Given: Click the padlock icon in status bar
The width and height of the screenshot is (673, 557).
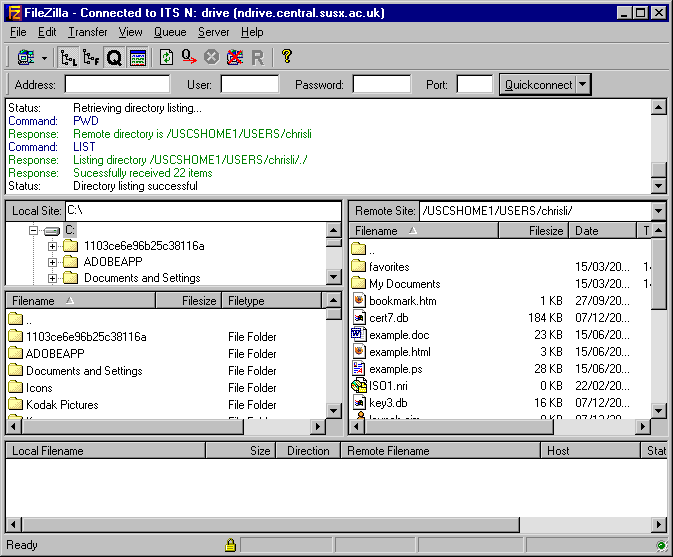Looking at the screenshot, I should tap(230, 545).
